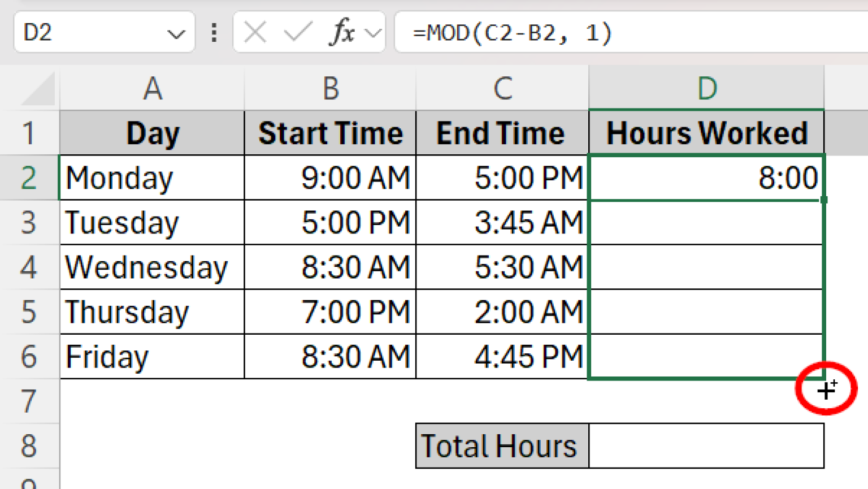Click the Cancel (X) icon on formula bar
The height and width of the screenshot is (489, 868).
254,33
